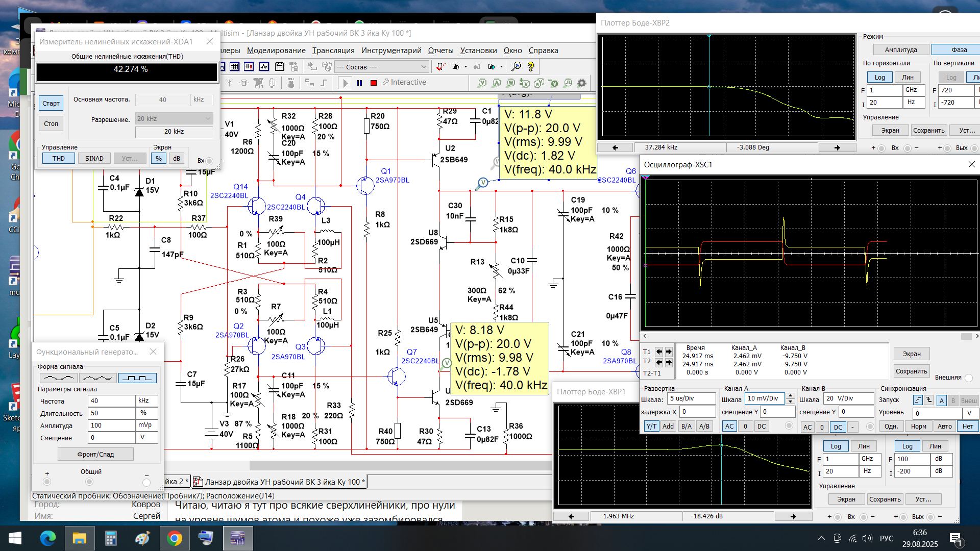The height and width of the screenshot is (551, 980).
Task: Open XBP1 horizontal F unit GHz
Action: tap(870, 459)
